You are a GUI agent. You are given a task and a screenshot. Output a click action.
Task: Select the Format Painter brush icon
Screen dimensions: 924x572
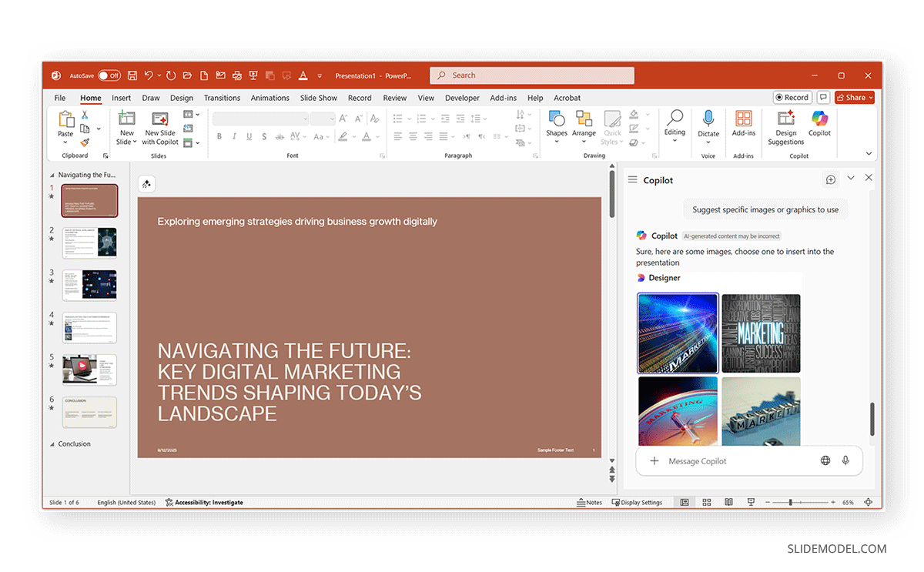[85, 142]
